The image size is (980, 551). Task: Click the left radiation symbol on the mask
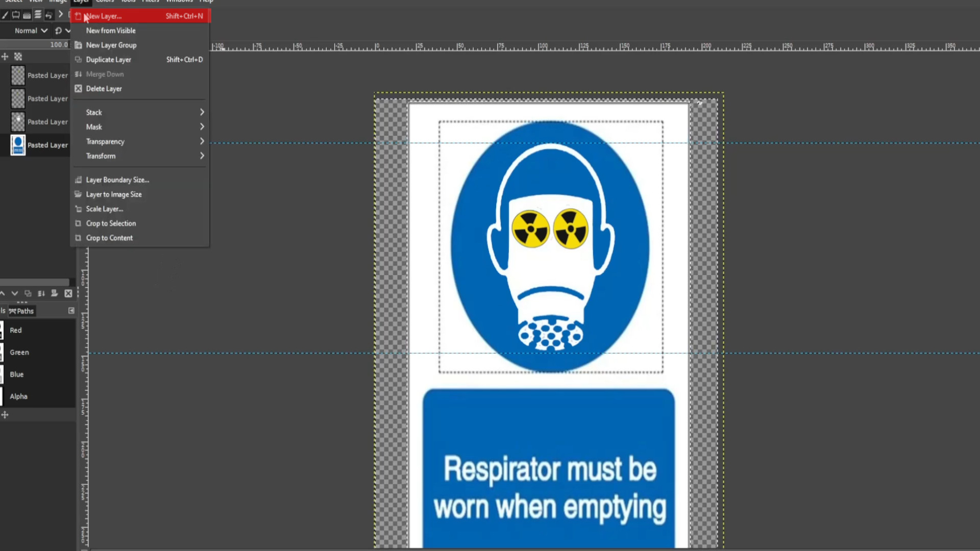[530, 229]
